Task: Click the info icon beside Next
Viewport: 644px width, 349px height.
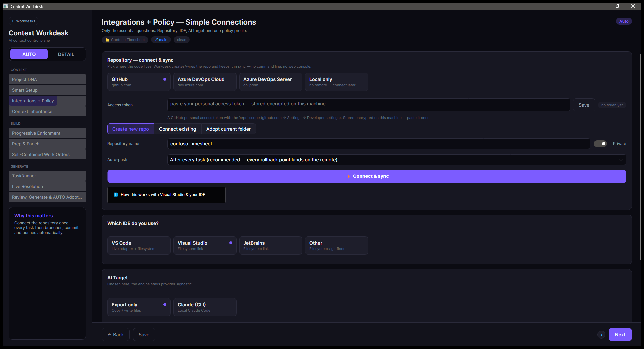Action: coord(601,335)
